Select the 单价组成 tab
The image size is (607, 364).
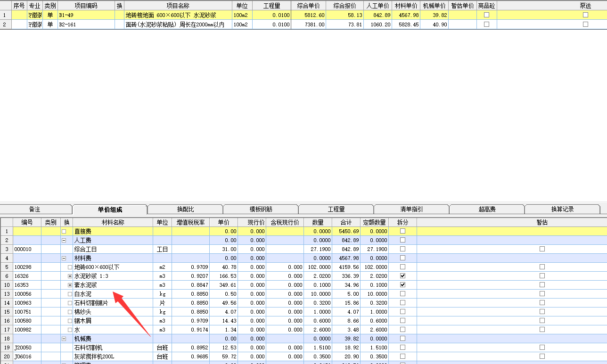pyautogui.click(x=110, y=210)
